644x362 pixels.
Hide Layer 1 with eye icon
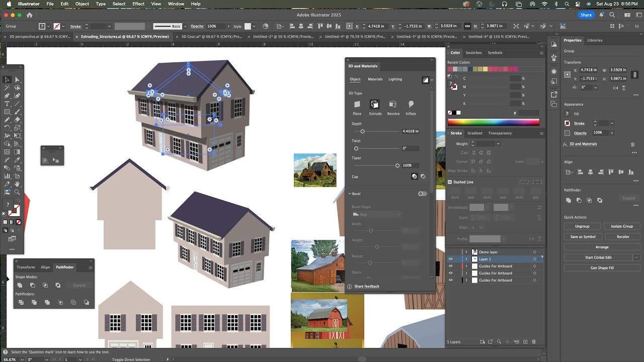point(450,259)
